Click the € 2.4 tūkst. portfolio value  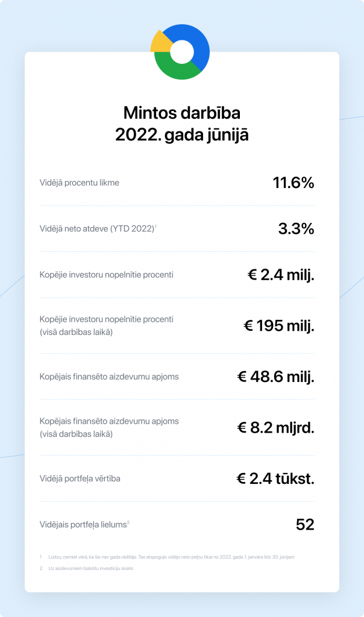(x=275, y=479)
